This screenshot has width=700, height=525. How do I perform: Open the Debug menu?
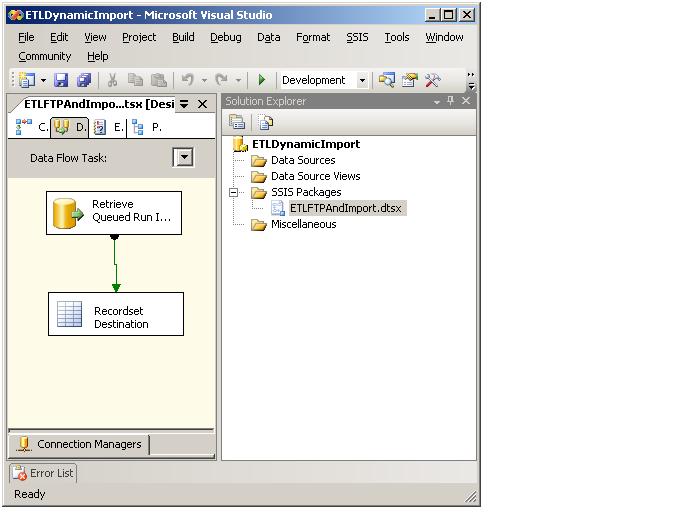point(225,38)
